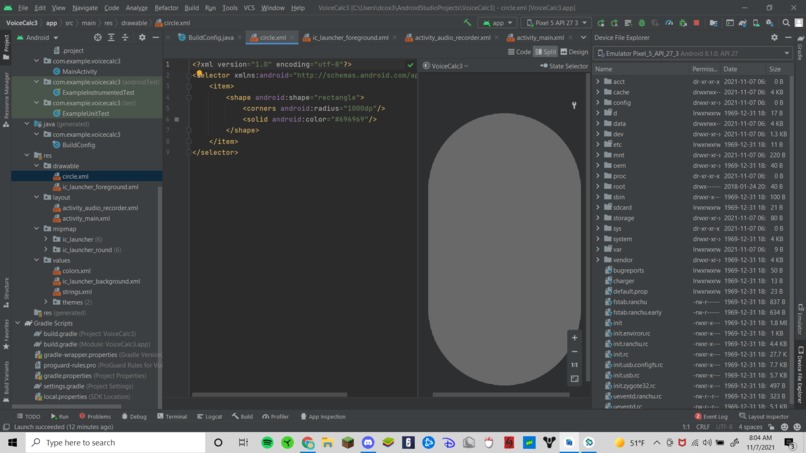Image resolution: width=806 pixels, height=453 pixels.
Task: Toggle the Structure sidebar tab
Action: coord(6,293)
